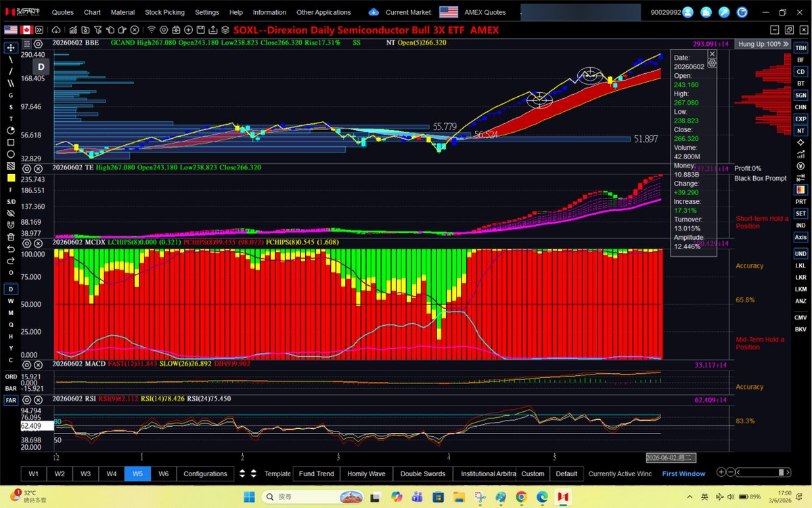
Task: Click the up-down stepper left of Template
Action: [254, 473]
